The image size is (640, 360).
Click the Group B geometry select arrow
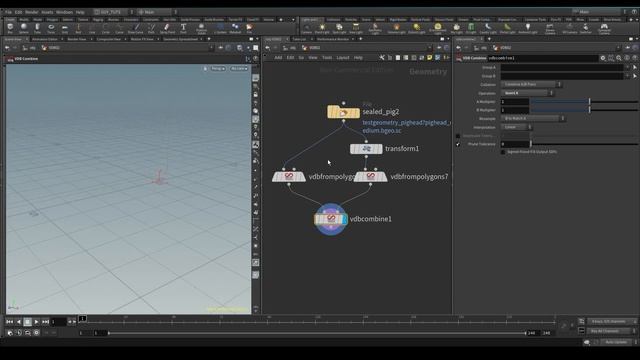coord(635,76)
